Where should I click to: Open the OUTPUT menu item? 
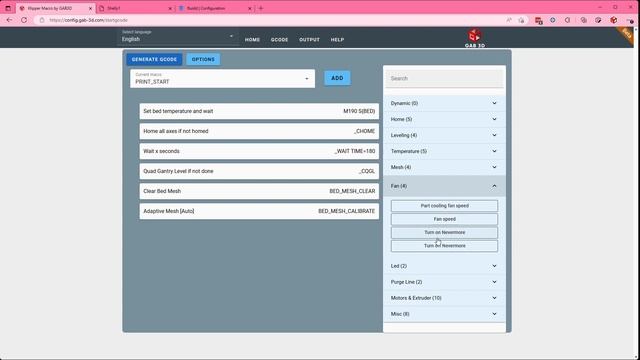pos(309,40)
